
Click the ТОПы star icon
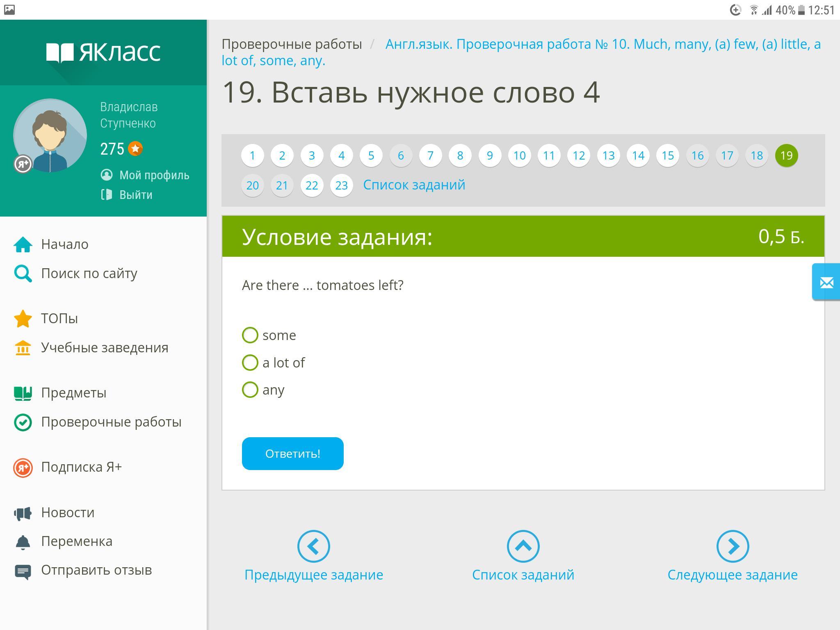(23, 319)
